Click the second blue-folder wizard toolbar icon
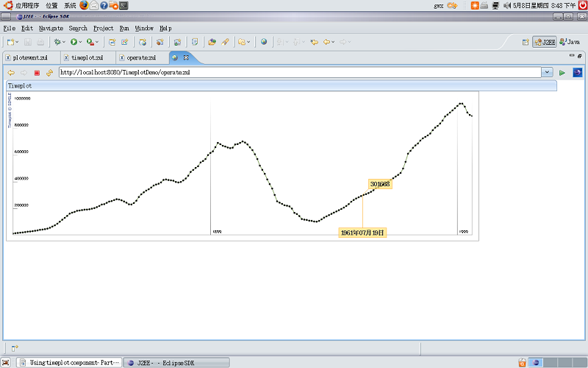588x368 pixels. 124,42
